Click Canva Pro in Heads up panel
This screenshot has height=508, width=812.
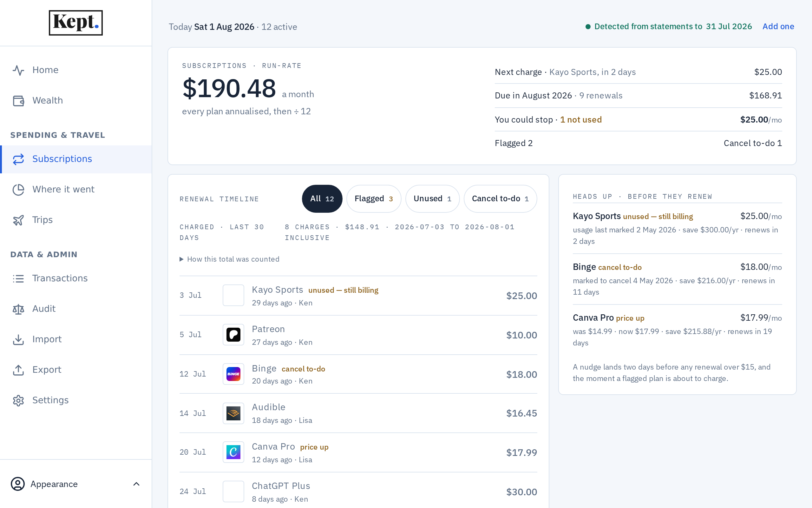pos(677,330)
